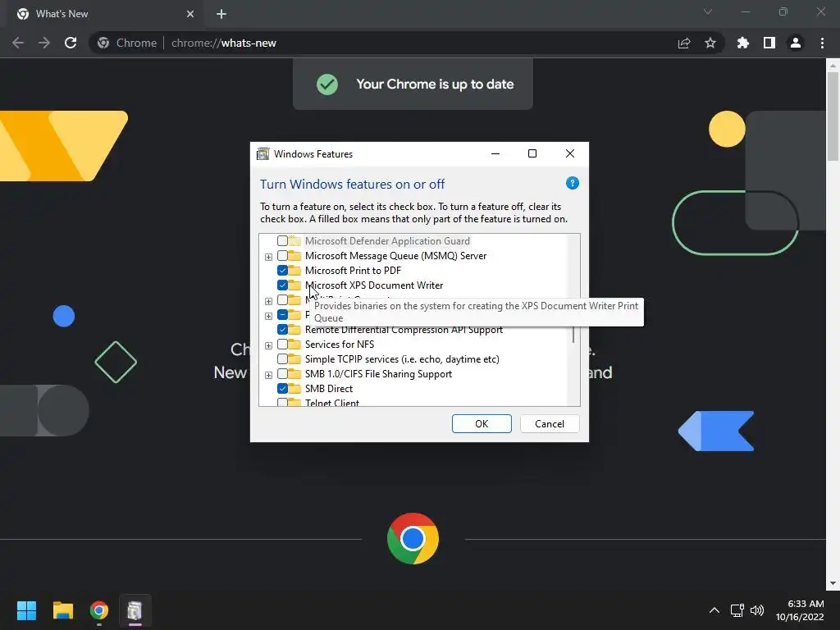This screenshot has width=840, height=630.
Task: Click Chrome page scroll down arrow
Action: click(833, 584)
